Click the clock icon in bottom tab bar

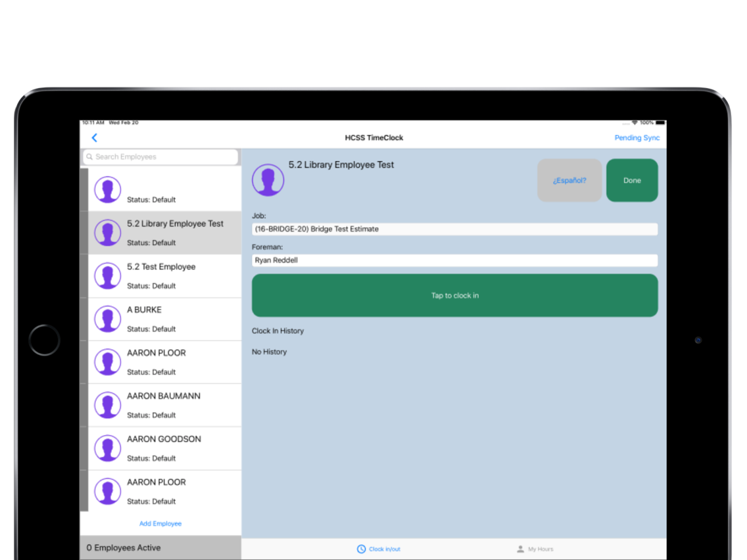click(x=361, y=549)
